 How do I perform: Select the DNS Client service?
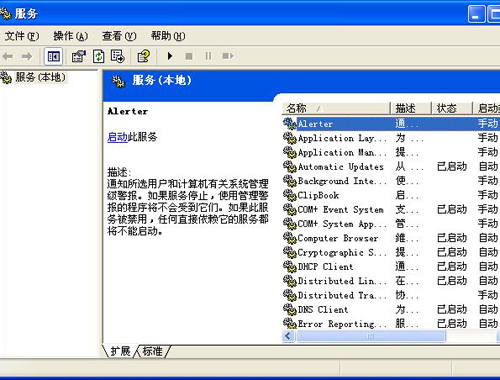pyautogui.click(x=323, y=310)
